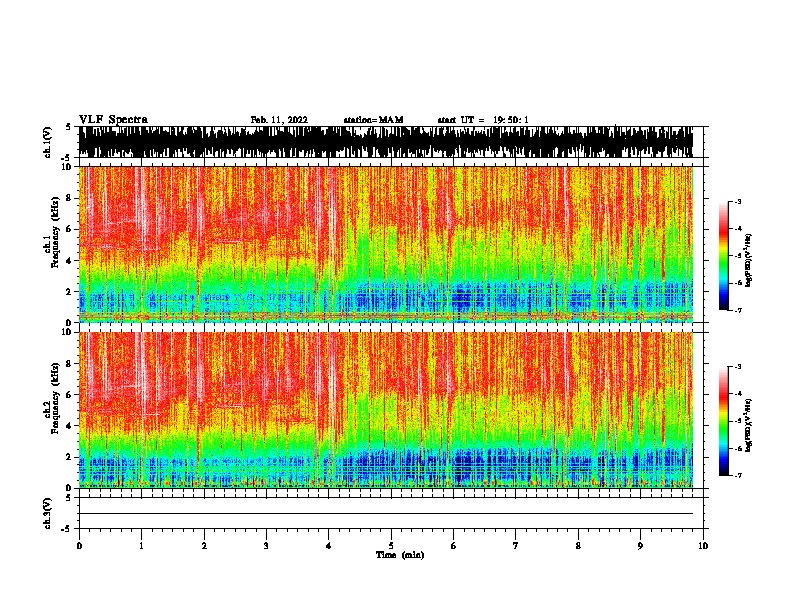Click time axis tick label "7"

click(x=516, y=546)
